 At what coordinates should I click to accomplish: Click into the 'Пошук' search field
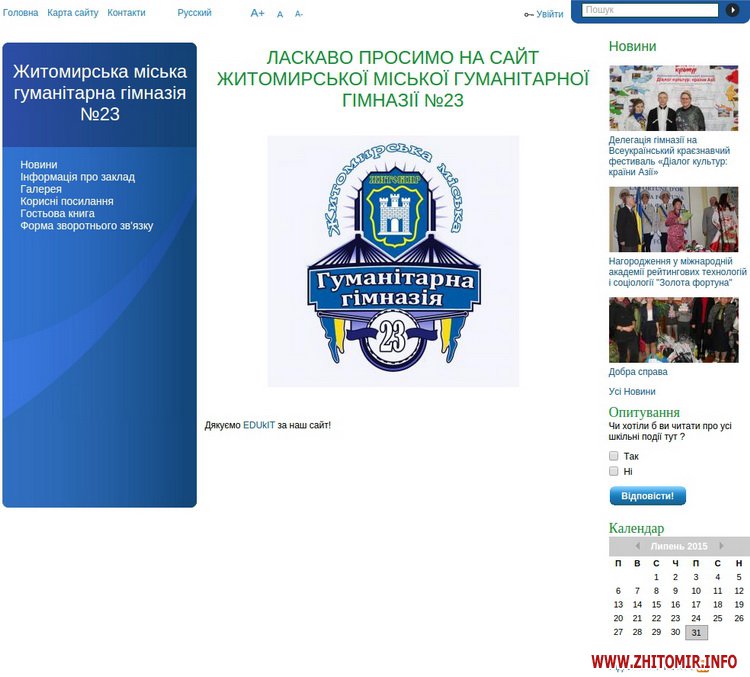point(650,10)
